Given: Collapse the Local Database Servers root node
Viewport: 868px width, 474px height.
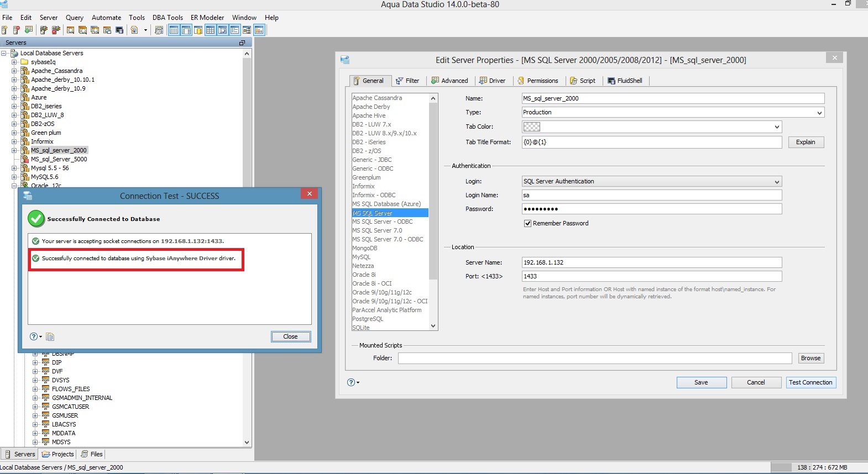Looking at the screenshot, I should tap(4, 53).
